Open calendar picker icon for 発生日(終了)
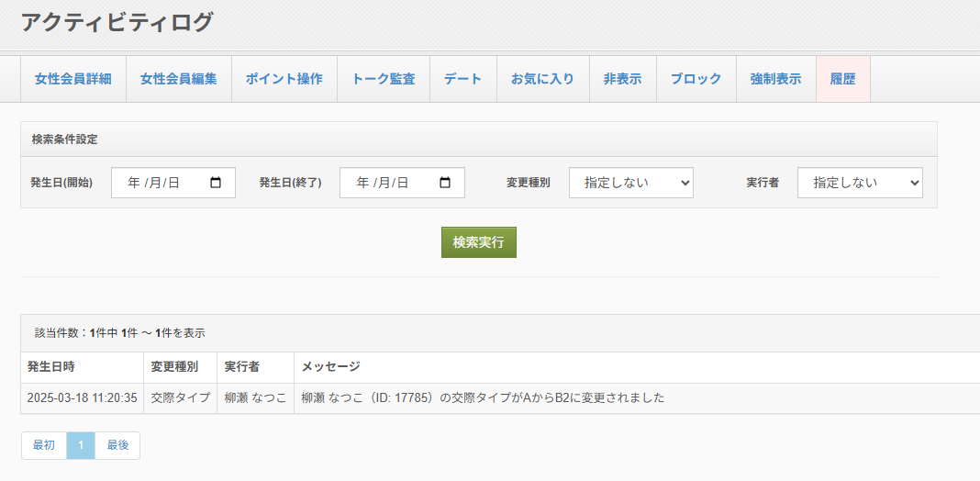The height and width of the screenshot is (481, 980). point(445,183)
